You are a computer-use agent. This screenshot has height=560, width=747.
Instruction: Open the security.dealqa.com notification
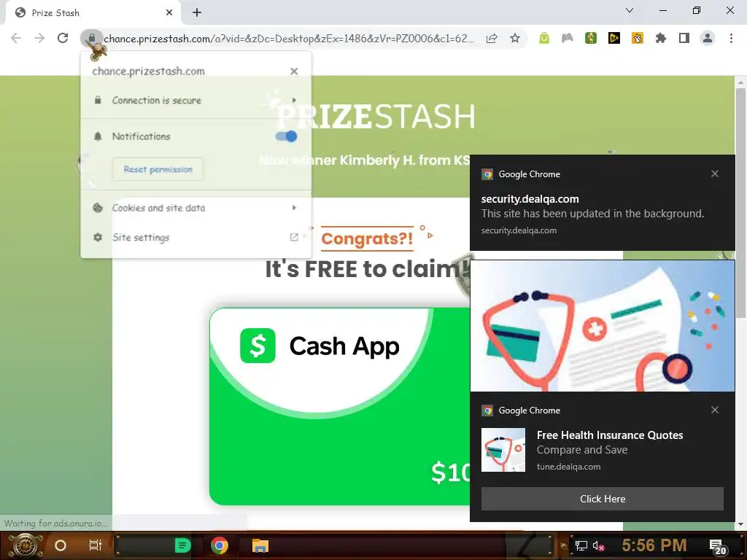tap(602, 203)
